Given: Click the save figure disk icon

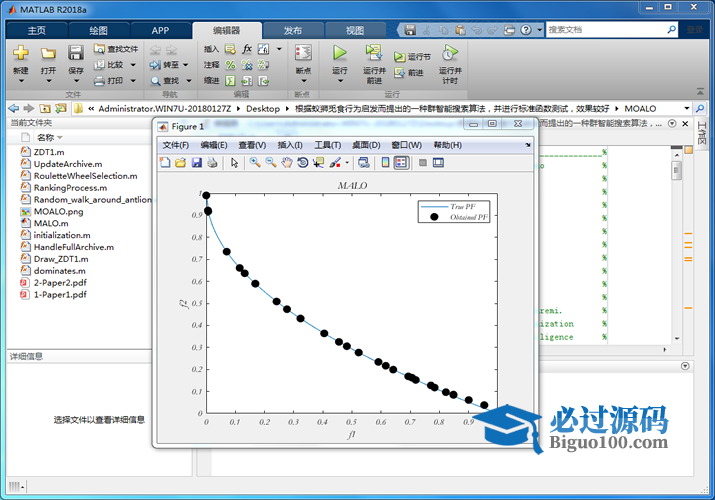Looking at the screenshot, I should tap(198, 163).
